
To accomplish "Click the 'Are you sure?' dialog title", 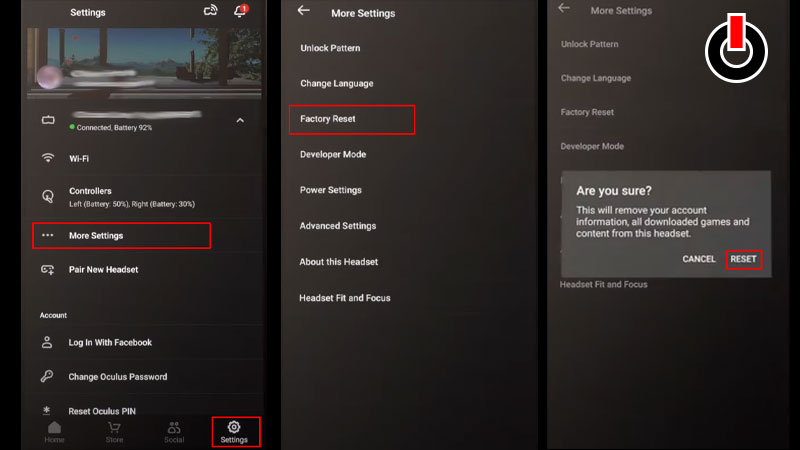I will (x=614, y=191).
